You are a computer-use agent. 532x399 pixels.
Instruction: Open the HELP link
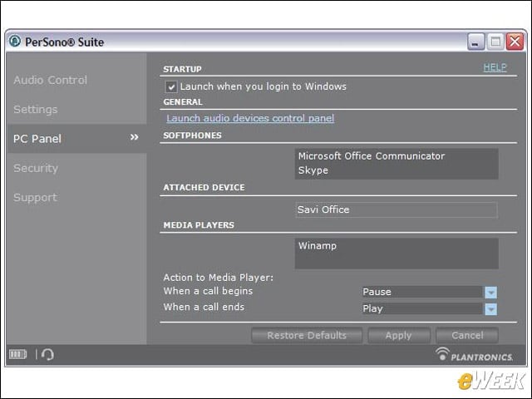tap(495, 67)
